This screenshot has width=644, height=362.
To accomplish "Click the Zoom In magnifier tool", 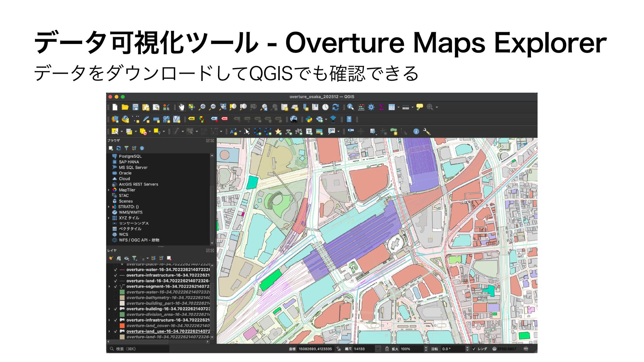I will 202,107.
